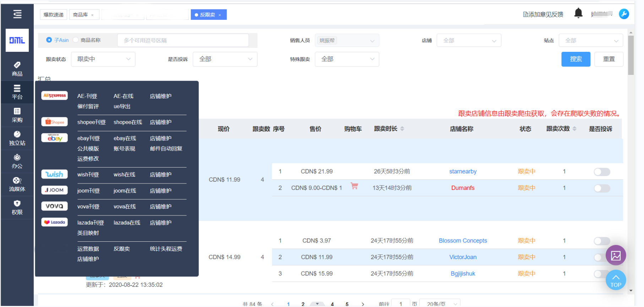Click the blue wrench settings icon
Screen dimensions: 644x307
coord(624,14)
